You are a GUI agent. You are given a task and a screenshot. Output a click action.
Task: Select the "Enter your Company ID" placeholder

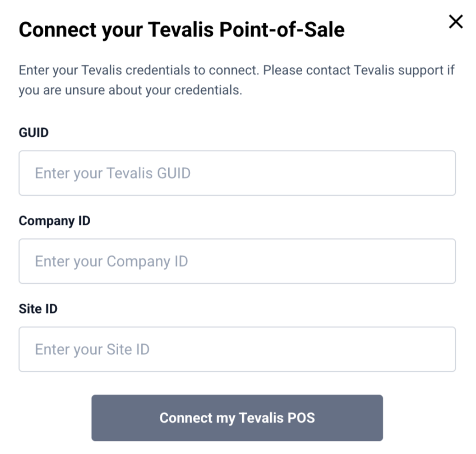(x=111, y=261)
